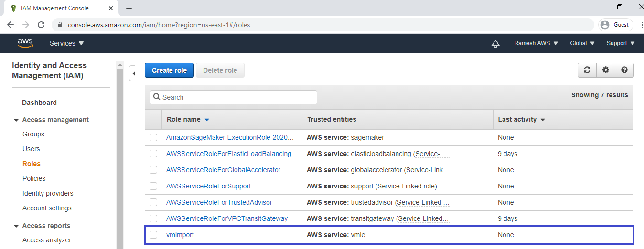The height and width of the screenshot is (249, 644).
Task: Open Users in the sidebar
Action: [31, 149]
